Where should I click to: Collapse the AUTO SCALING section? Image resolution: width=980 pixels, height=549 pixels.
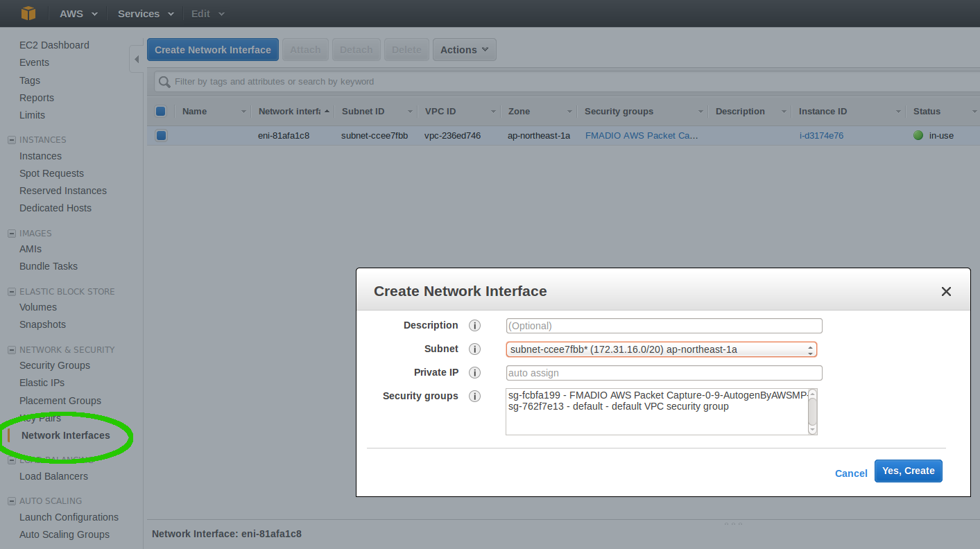pyautogui.click(x=11, y=500)
